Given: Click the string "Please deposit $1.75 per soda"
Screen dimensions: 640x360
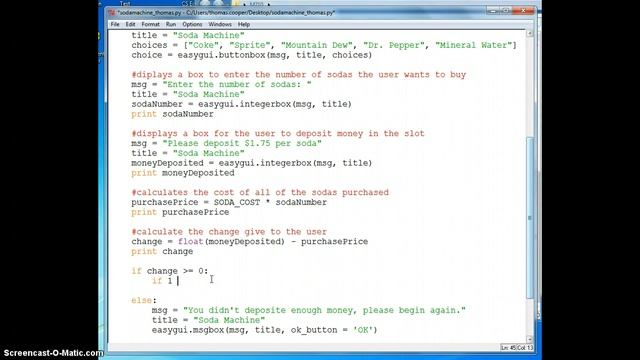Looking at the screenshot, I should pos(242,143).
